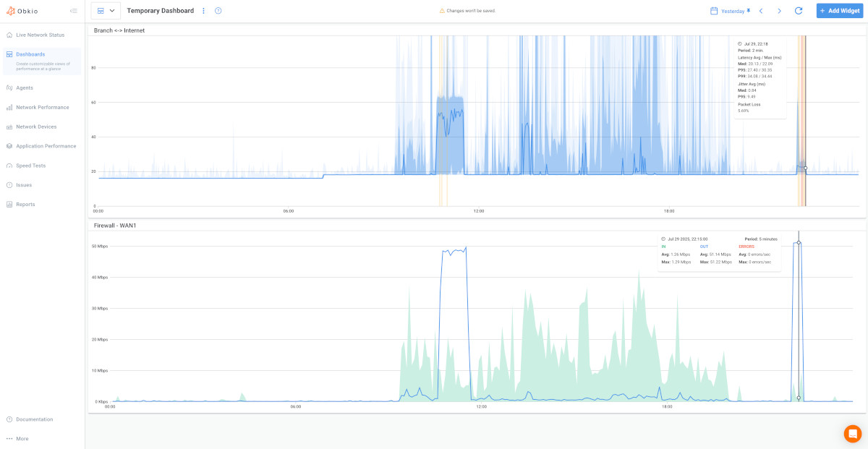Viewport: 868px width, 449px height.
Task: Collapse the left navigation sidebar
Action: [72, 10]
